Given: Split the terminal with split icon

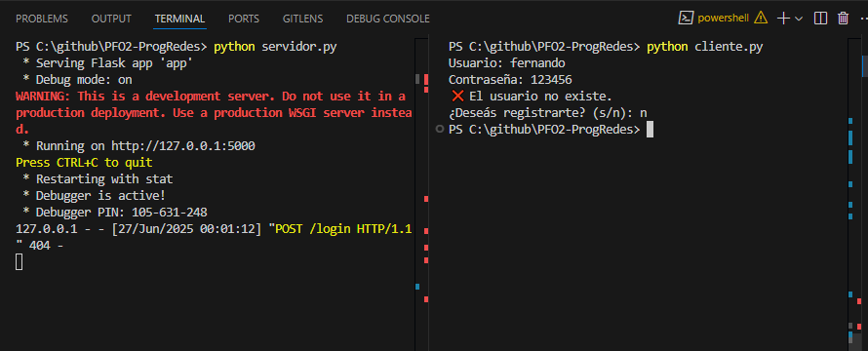Looking at the screenshot, I should [x=820, y=19].
